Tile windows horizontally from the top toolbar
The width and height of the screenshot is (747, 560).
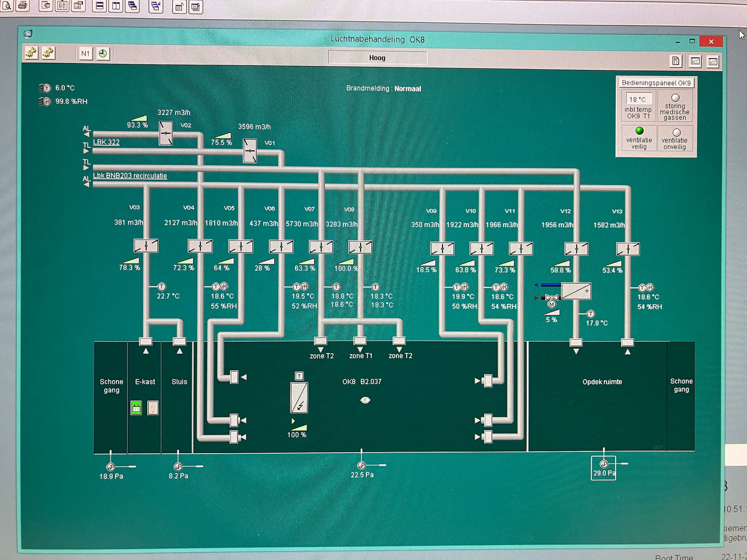[100, 6]
